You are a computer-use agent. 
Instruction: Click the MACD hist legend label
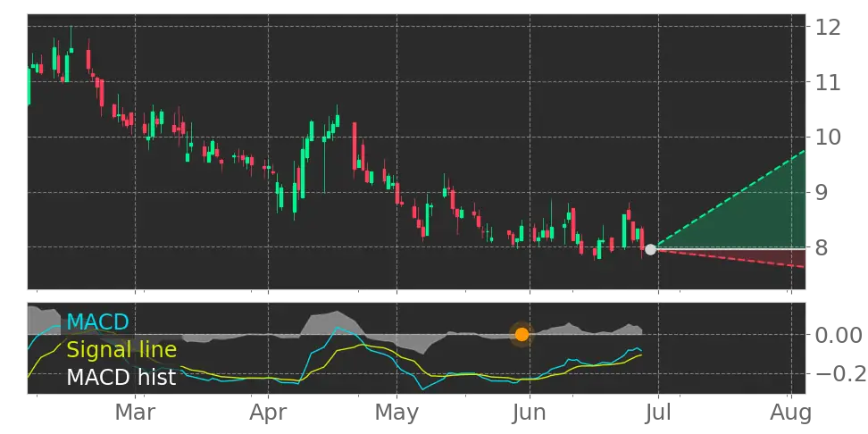[x=121, y=378]
